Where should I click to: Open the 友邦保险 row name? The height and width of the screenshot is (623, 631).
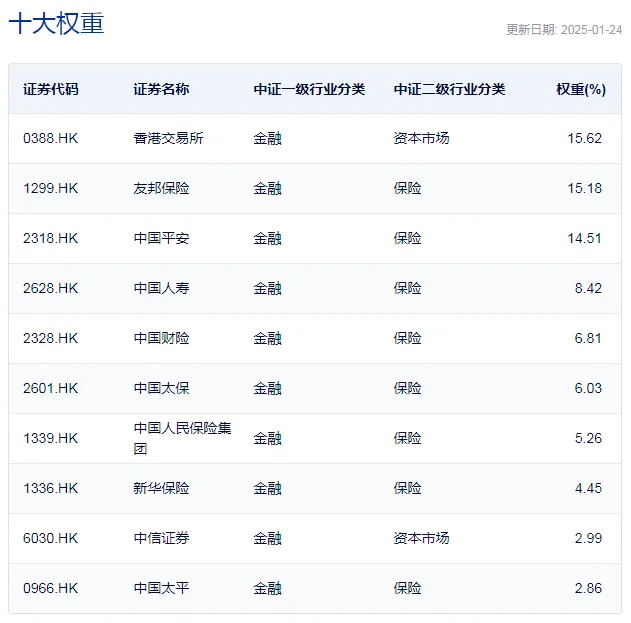coord(161,188)
